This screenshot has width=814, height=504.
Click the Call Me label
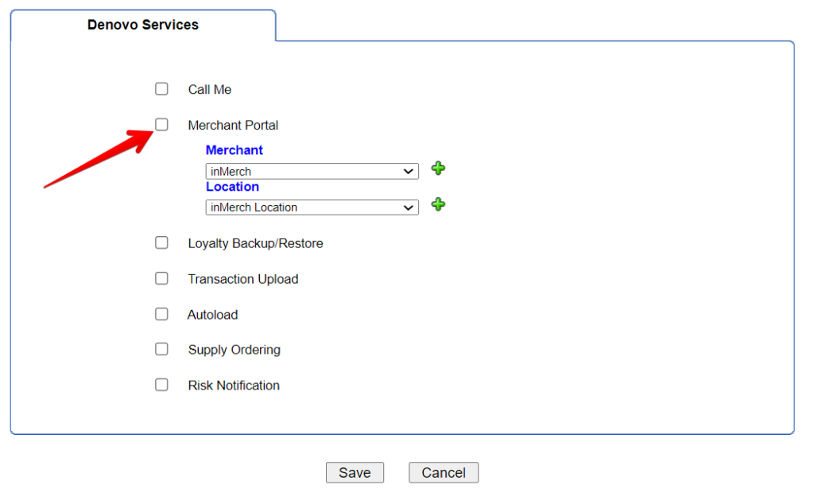[x=210, y=90]
